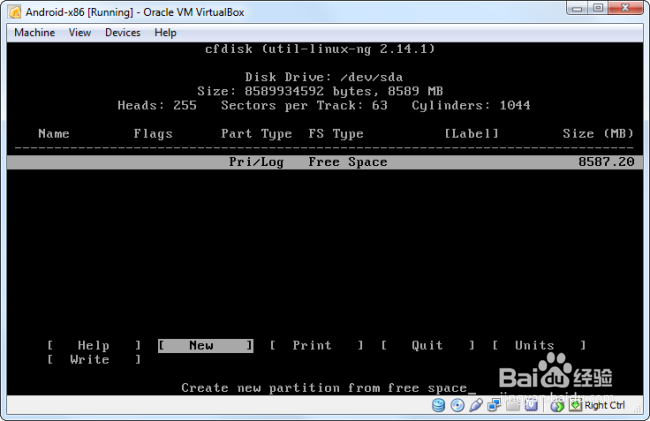This screenshot has width=650, height=421.
Task: Click the Create new partition hint text
Action: coord(324,388)
